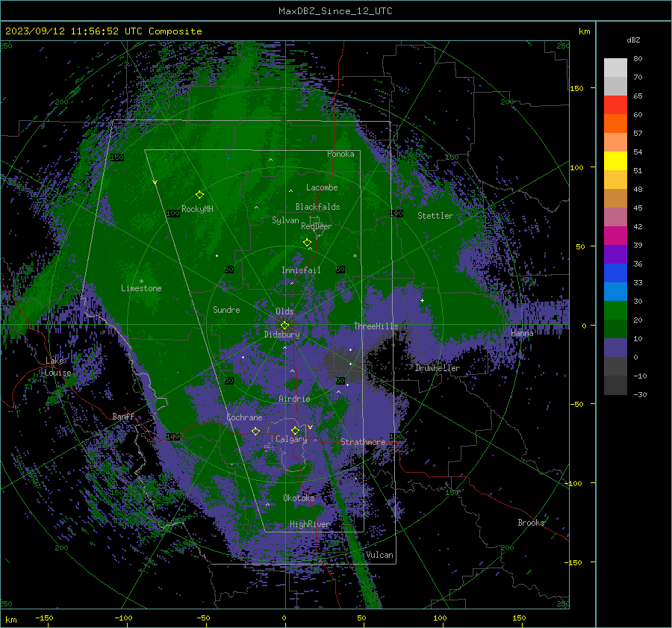This screenshot has height=628, width=672.
Task: Select the Sundre label
Action: (x=226, y=309)
